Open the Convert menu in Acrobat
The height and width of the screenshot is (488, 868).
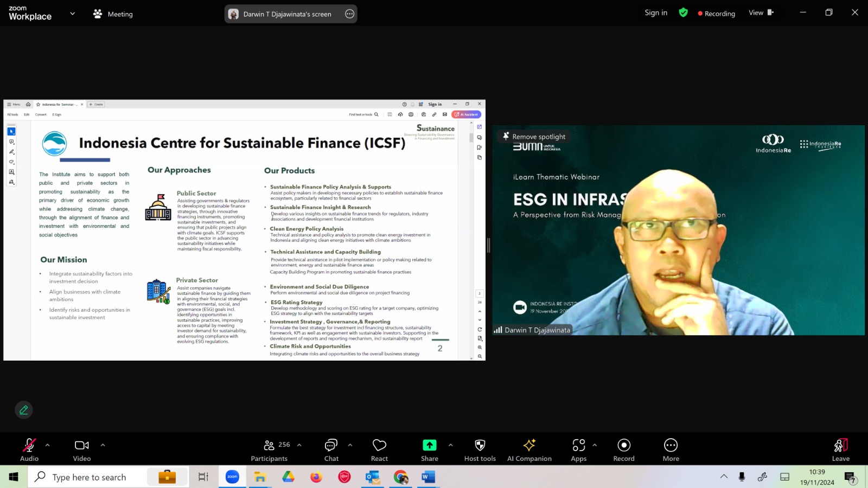41,114
